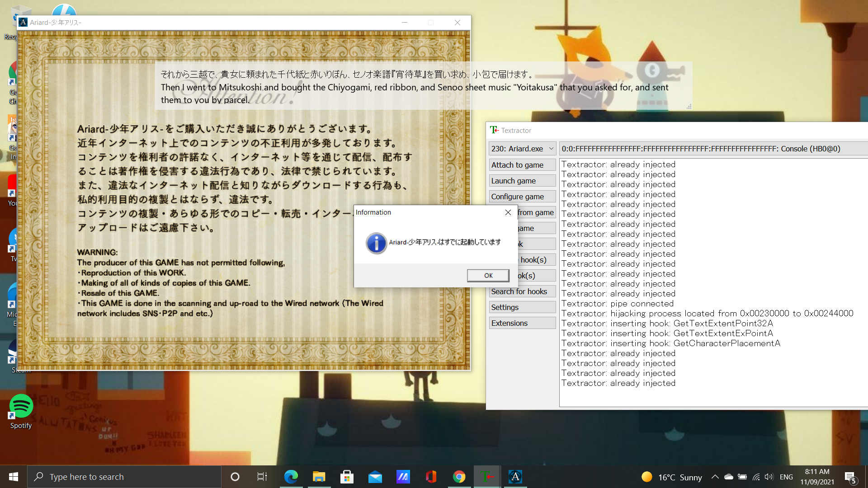
Task: Launch Microsoft Edge from taskbar
Action: click(291, 477)
